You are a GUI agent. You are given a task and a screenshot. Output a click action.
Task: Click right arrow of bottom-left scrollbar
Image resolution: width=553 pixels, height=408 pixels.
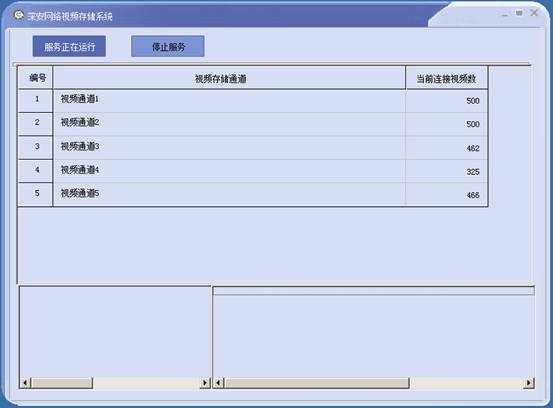205,383
